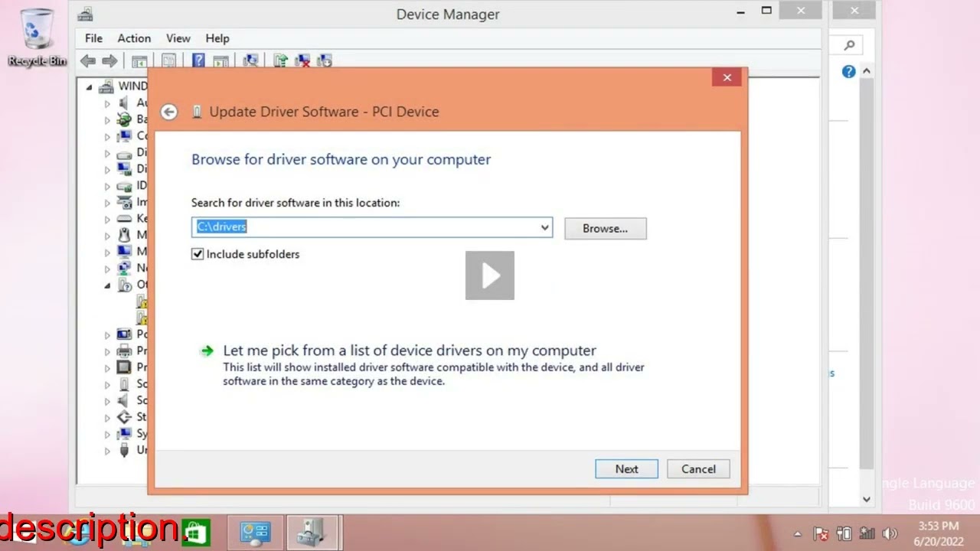Click the Disable device toolbar icon with down arrow
Viewport: 980px width, 551px height.
coord(325,61)
